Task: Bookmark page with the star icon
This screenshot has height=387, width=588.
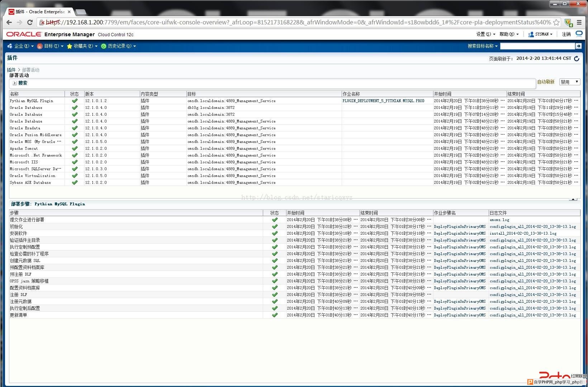Action: [x=556, y=22]
